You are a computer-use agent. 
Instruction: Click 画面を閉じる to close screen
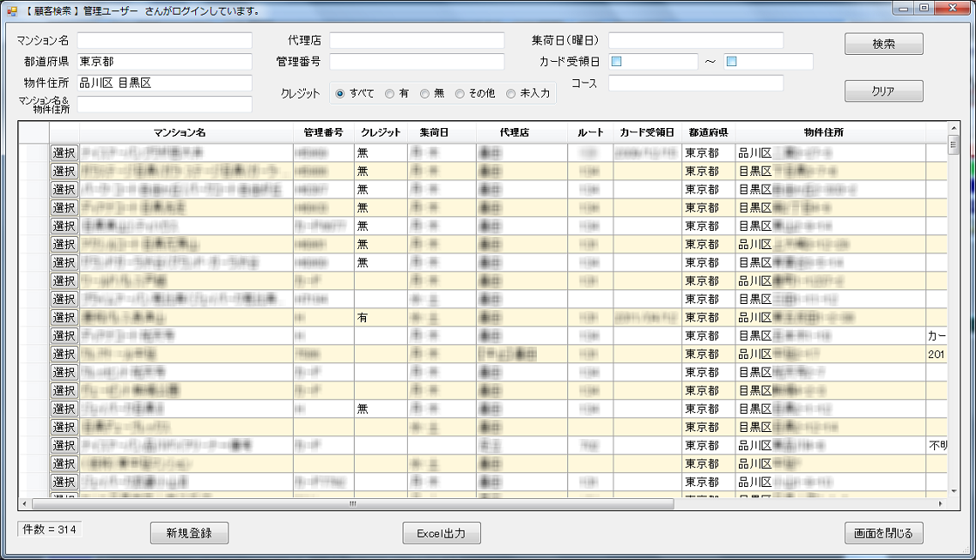click(x=883, y=533)
